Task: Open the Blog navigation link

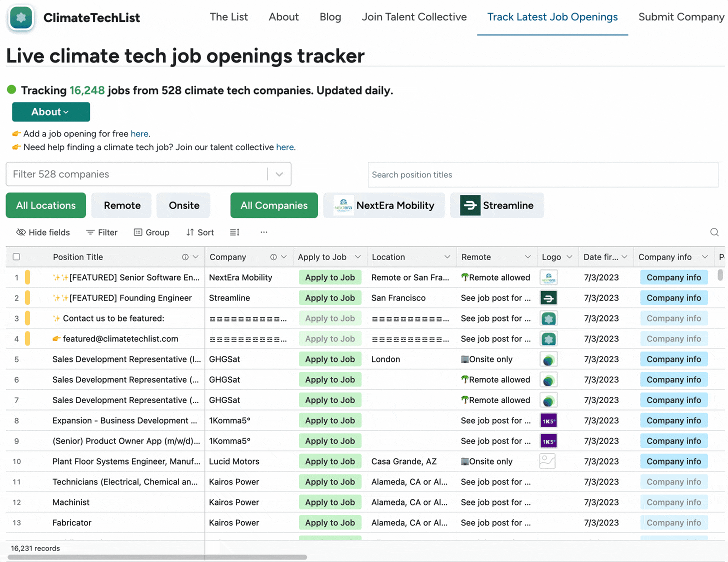Action: [330, 17]
